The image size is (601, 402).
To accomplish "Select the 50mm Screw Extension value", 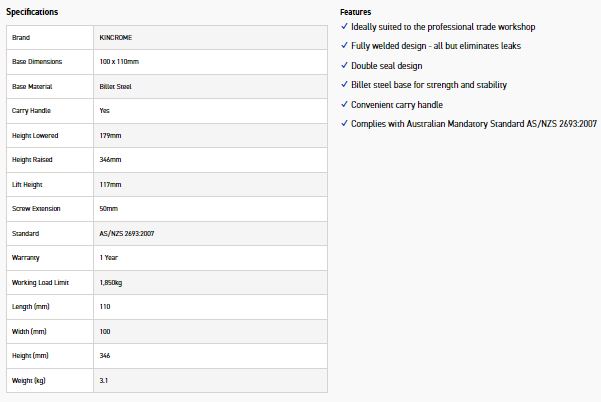I will 108,209.
